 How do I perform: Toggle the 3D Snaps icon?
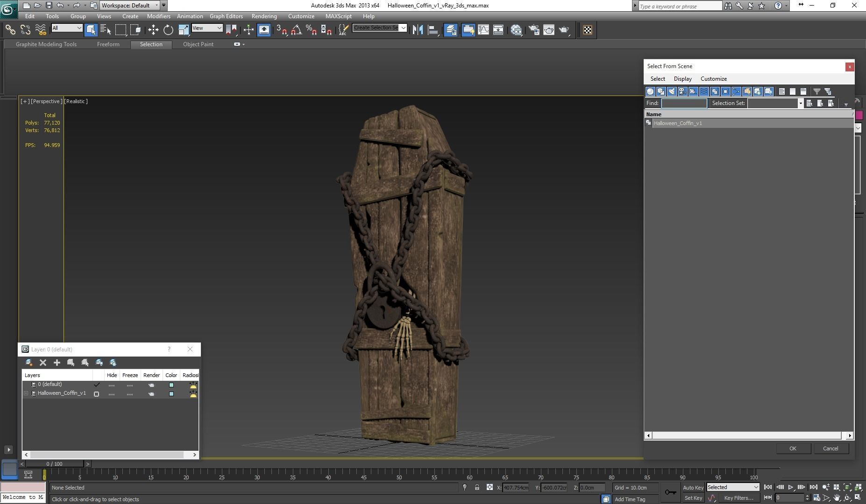(281, 30)
